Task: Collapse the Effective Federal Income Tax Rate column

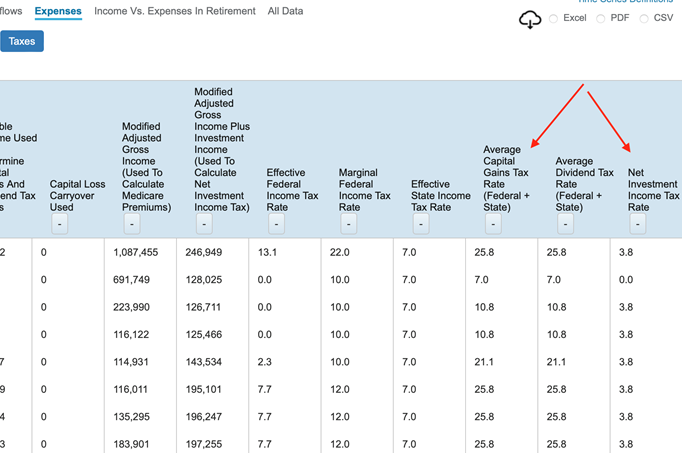Action: [277, 225]
